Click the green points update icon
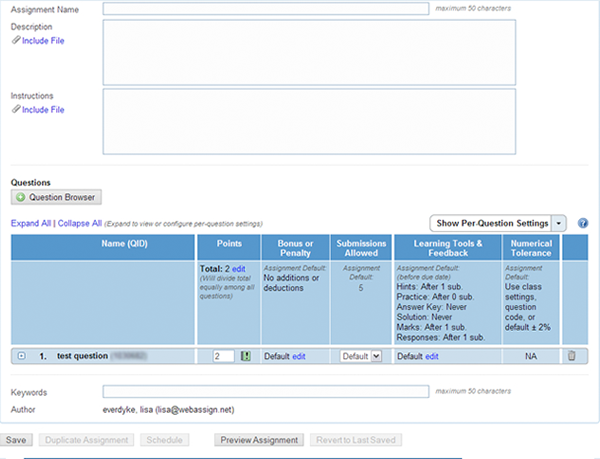The image size is (600, 459). (x=245, y=355)
